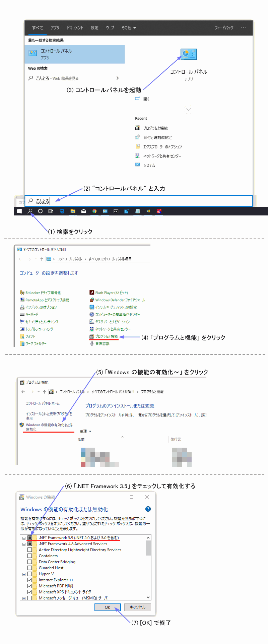Uncheck the Internet Explorer 11 checkbox
The width and height of the screenshot is (268, 644).
click(x=30, y=580)
